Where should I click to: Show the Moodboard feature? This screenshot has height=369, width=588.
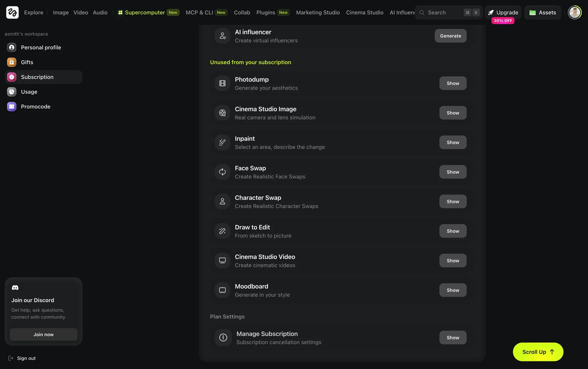[453, 290]
